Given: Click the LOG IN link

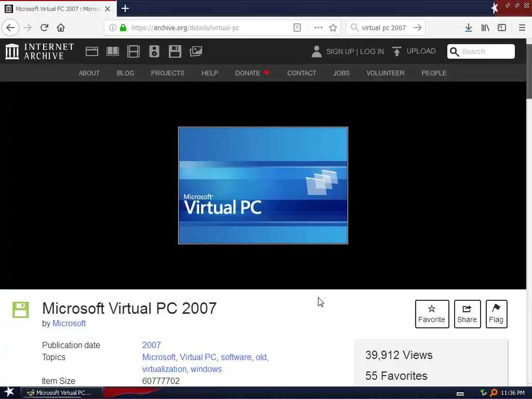Looking at the screenshot, I should [x=372, y=51].
